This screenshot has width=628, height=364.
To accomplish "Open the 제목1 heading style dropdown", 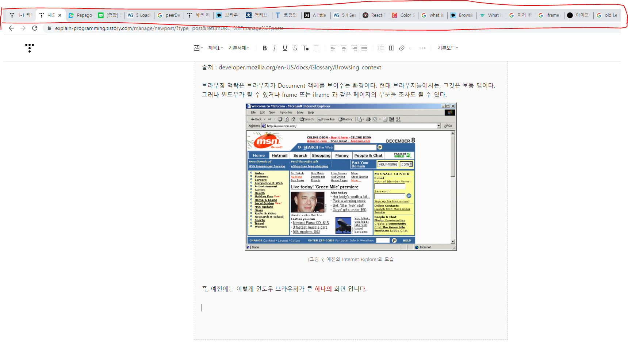I will (x=215, y=48).
